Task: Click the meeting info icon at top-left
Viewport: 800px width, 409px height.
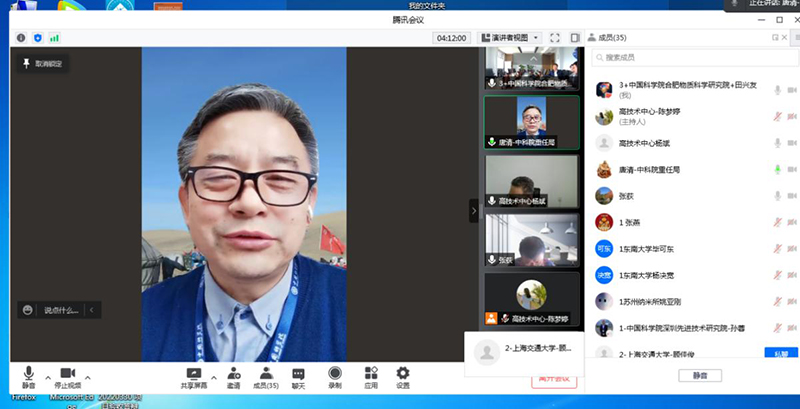Action: coord(21,37)
